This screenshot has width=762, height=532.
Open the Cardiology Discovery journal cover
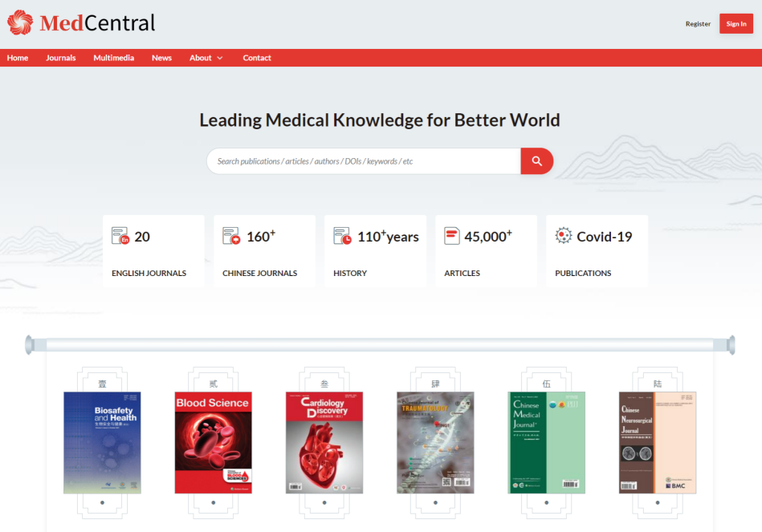tap(324, 443)
